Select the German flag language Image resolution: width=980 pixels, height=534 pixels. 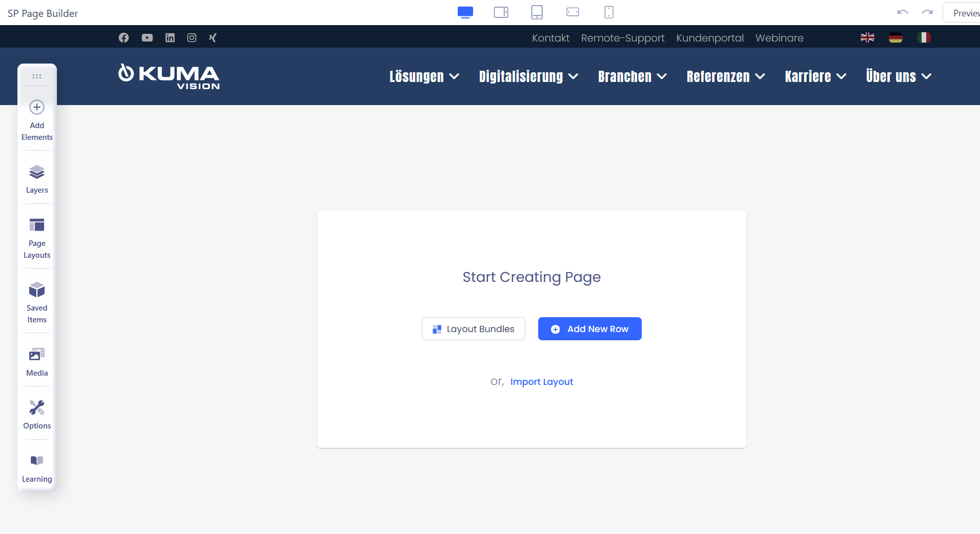pos(895,37)
